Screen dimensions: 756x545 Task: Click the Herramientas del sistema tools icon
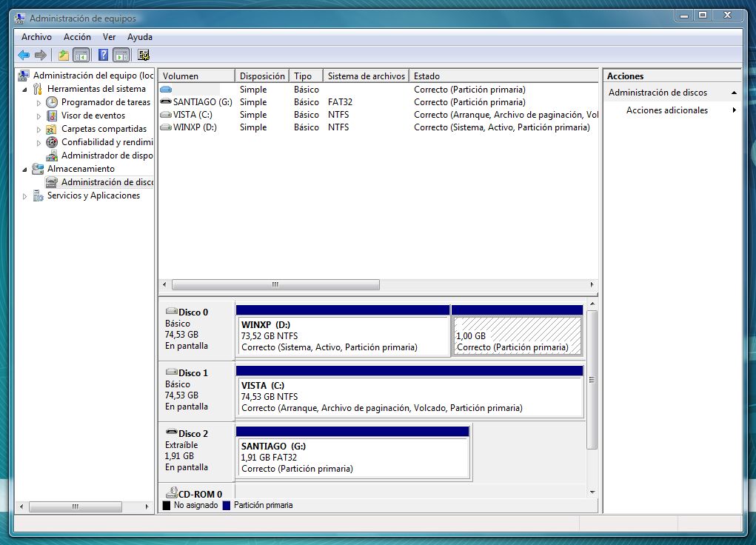[38, 89]
